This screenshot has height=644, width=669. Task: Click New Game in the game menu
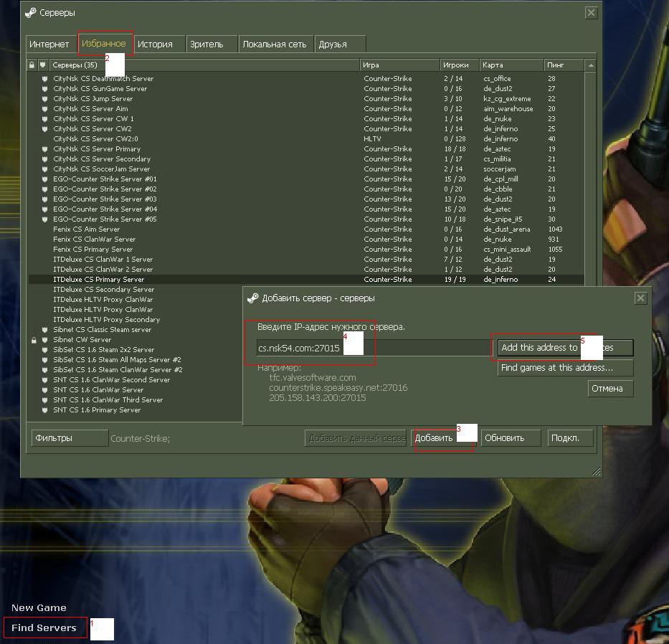[39, 607]
